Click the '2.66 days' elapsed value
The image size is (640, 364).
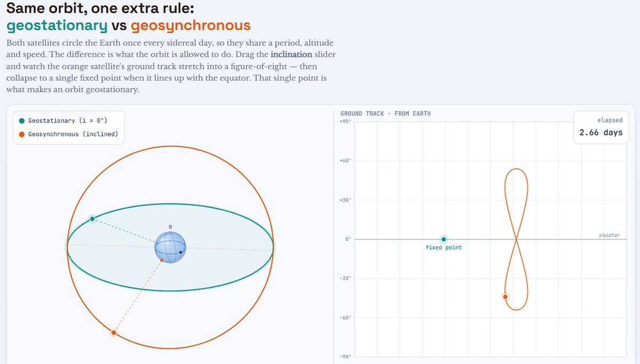601,133
